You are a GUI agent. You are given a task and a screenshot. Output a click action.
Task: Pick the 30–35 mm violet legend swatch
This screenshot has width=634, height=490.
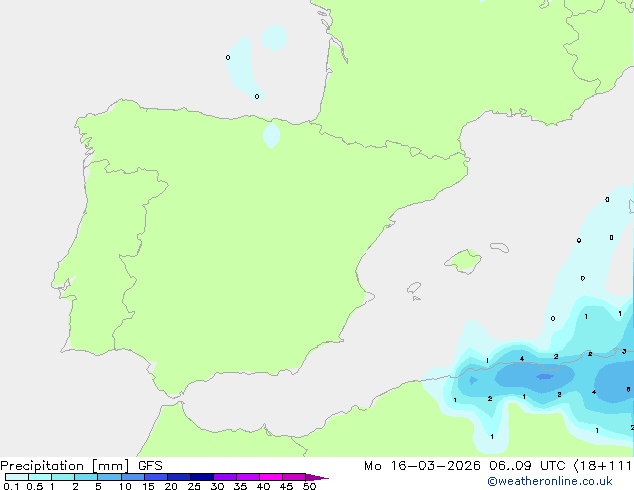pyautogui.click(x=225, y=477)
